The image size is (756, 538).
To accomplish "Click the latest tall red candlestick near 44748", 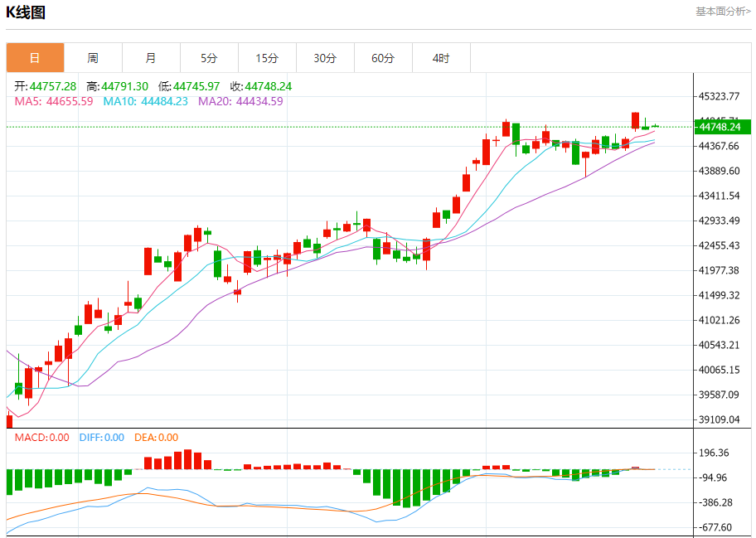I will tap(636, 120).
